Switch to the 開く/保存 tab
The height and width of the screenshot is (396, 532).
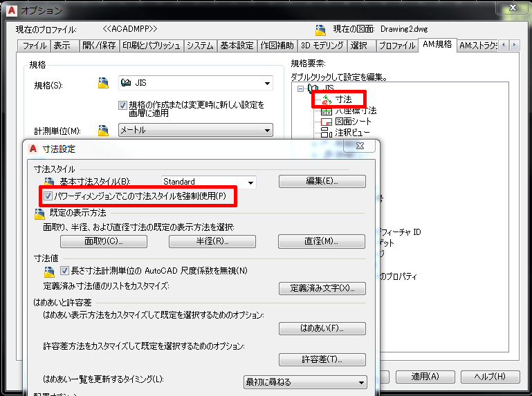click(99, 46)
